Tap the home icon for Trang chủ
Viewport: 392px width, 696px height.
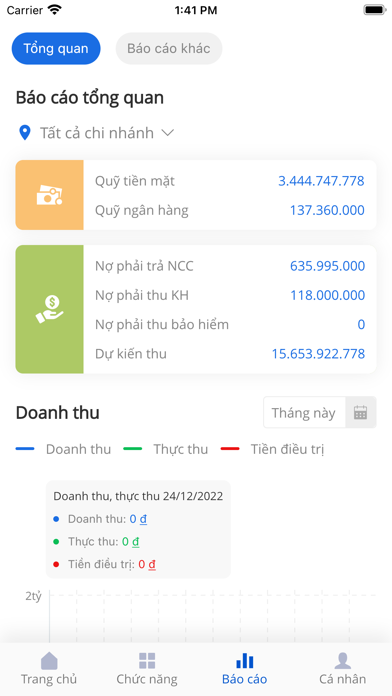coord(49,660)
